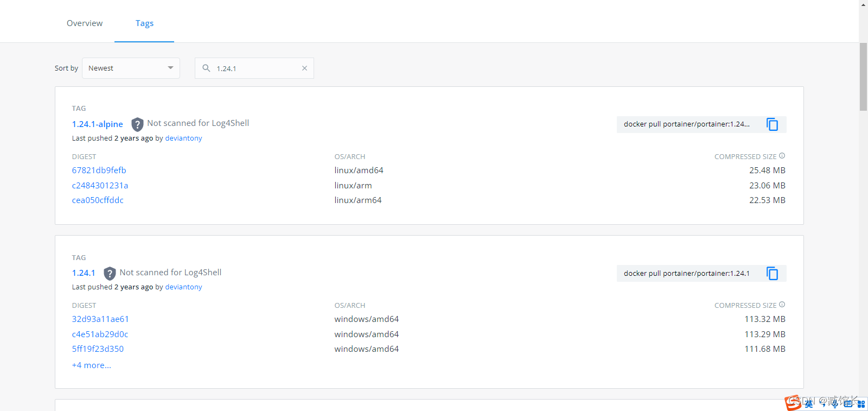The height and width of the screenshot is (411, 868).
Task: Open digest 67821db9fefb
Action: point(99,170)
